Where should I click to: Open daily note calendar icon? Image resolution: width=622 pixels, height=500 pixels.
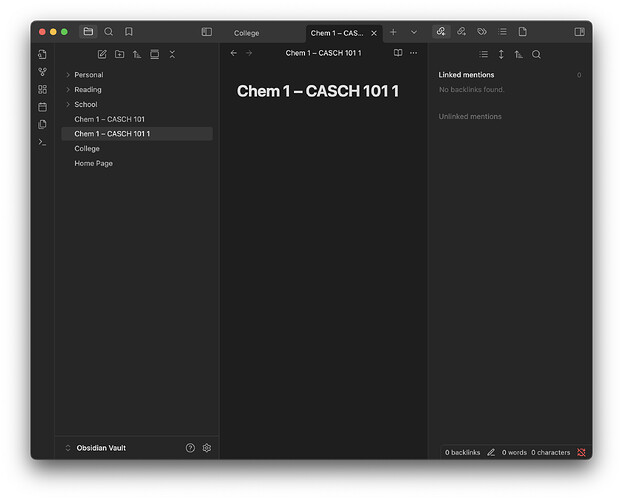point(42,107)
